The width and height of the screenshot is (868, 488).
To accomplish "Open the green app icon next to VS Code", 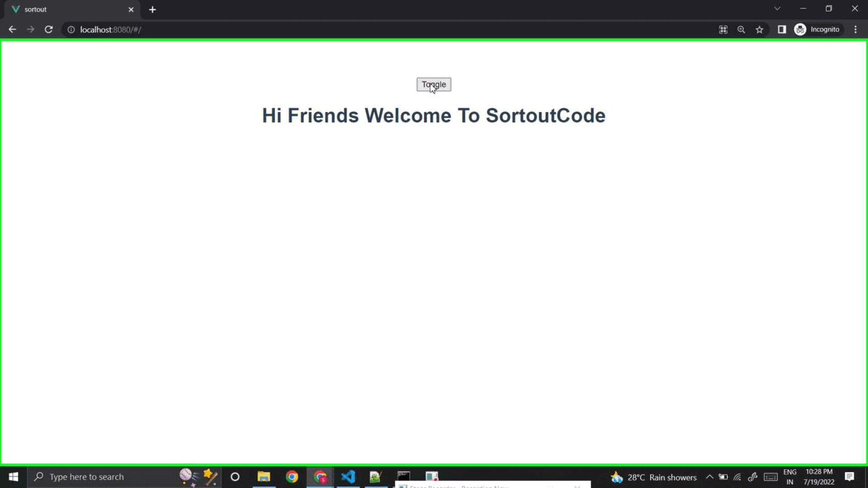I will click(375, 477).
